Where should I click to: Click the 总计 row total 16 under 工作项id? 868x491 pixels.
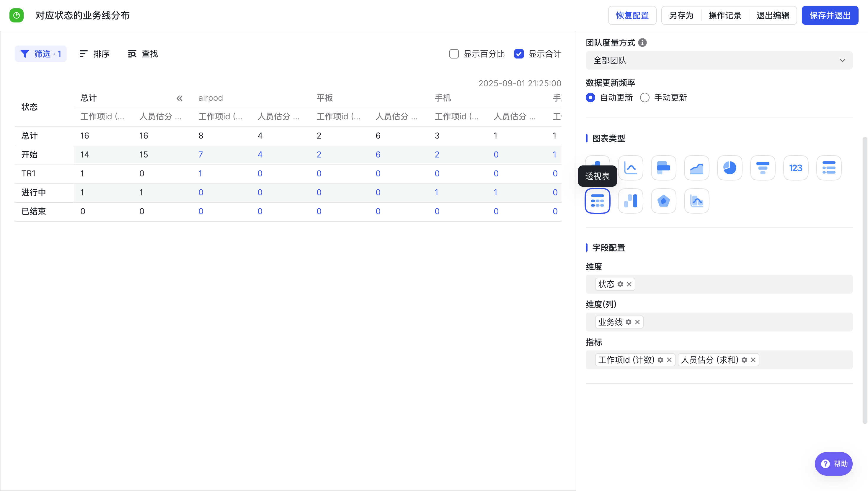coord(84,136)
